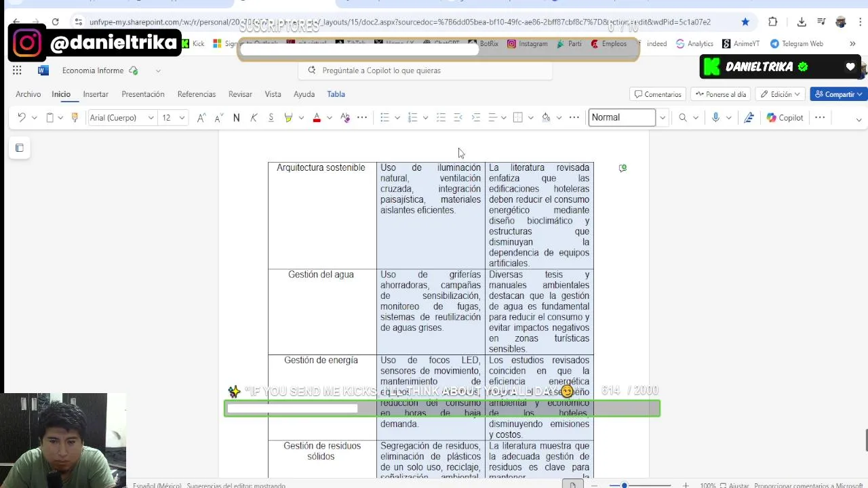Image resolution: width=868 pixels, height=488 pixels.
Task: Click the table borders icon
Action: pos(518,118)
